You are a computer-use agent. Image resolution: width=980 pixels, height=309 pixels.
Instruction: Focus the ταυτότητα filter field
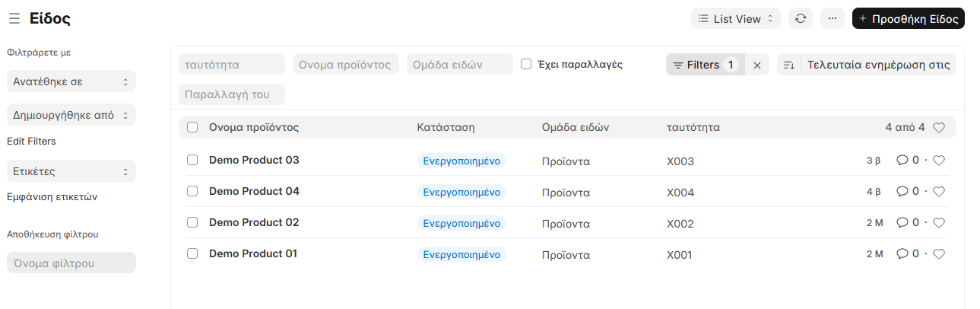(x=232, y=64)
